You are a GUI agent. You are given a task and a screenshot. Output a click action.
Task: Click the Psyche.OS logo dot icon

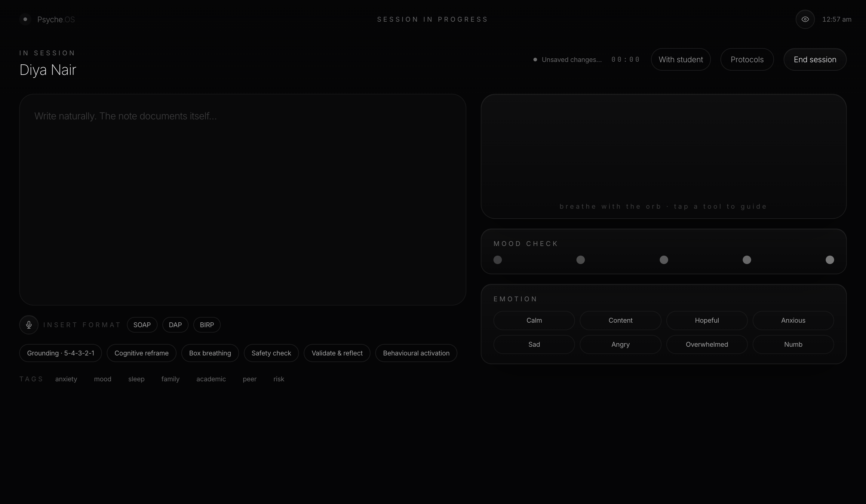[x=25, y=19]
